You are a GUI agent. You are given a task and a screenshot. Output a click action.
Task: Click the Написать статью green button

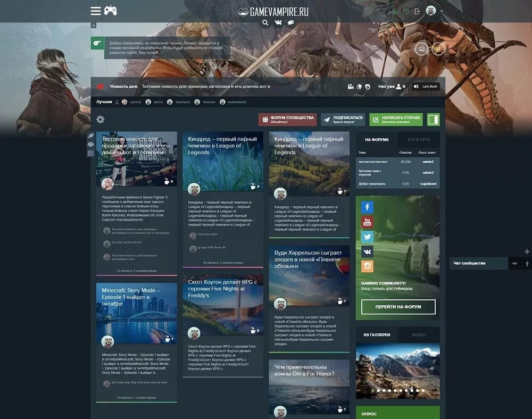396,119
